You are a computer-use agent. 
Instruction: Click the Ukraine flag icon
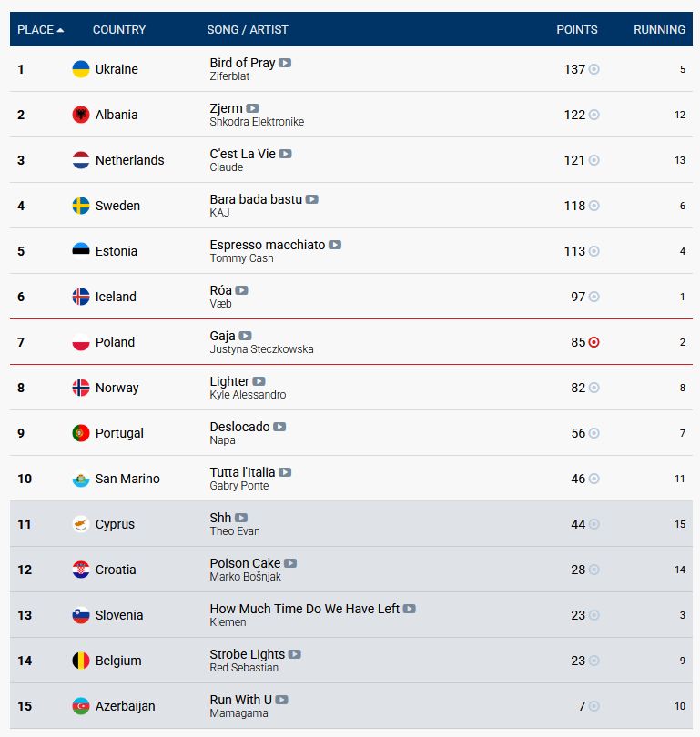pos(81,69)
